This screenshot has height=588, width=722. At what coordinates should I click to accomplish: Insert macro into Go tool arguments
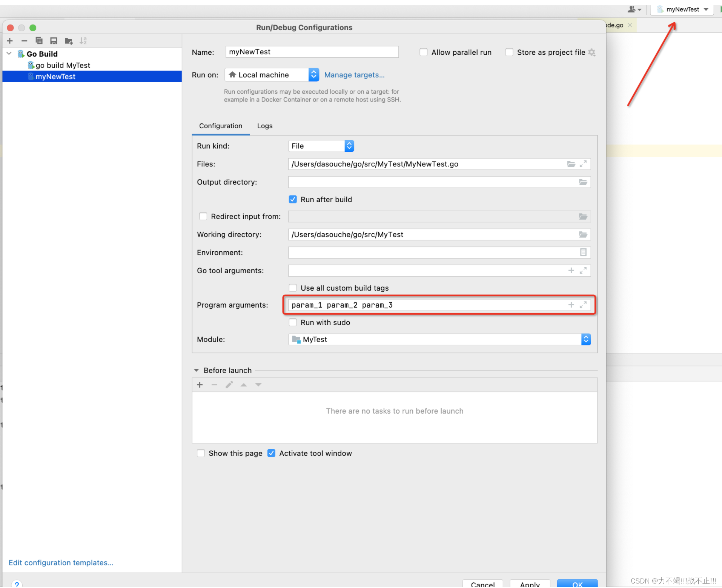(571, 271)
